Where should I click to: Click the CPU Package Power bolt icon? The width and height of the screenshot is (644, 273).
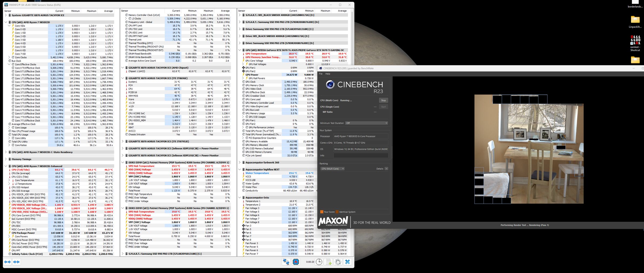coord(9,233)
